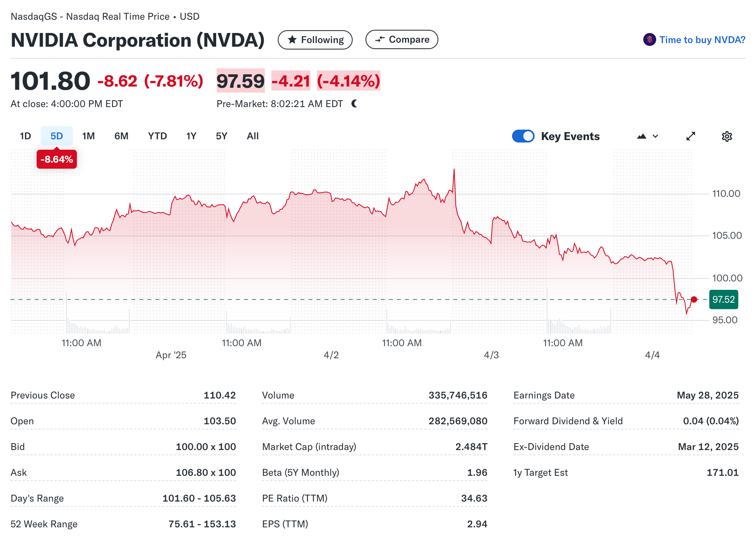Screen dimensions: 756x541
Task: Click the 95.00 y-axis price label
Action: pyautogui.click(x=725, y=320)
